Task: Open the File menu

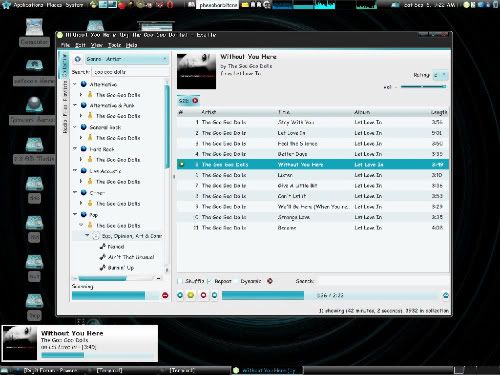Action: click(65, 45)
